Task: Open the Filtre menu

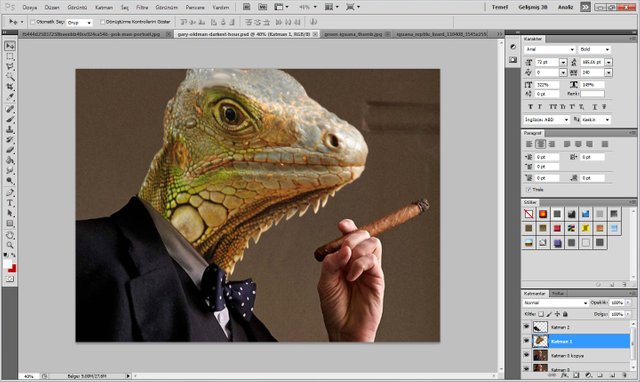Action: pos(142,7)
